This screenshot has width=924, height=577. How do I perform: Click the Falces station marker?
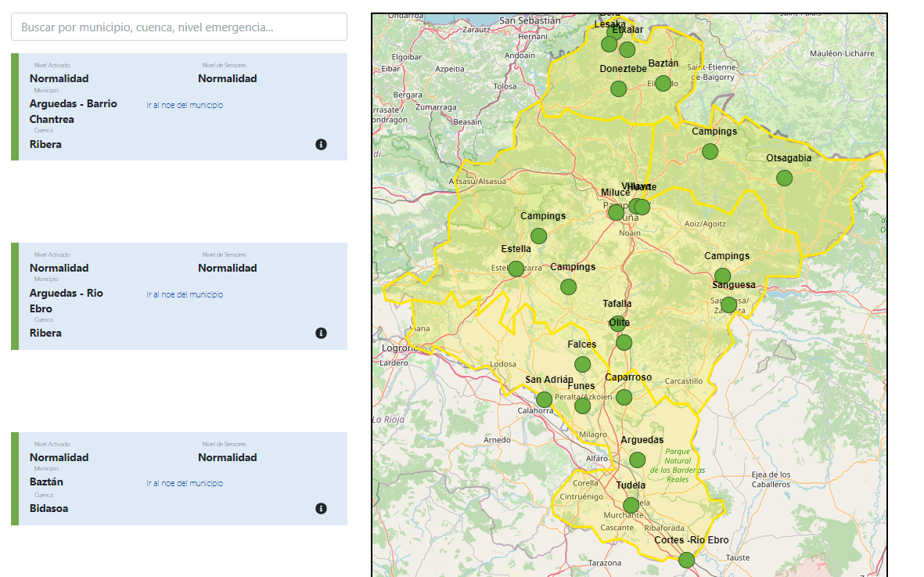[582, 364]
